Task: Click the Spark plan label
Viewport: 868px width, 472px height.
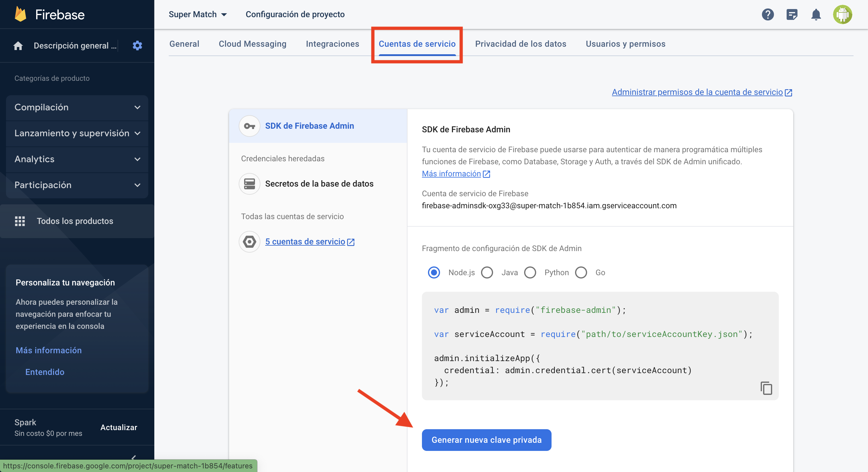Action: 25,422
